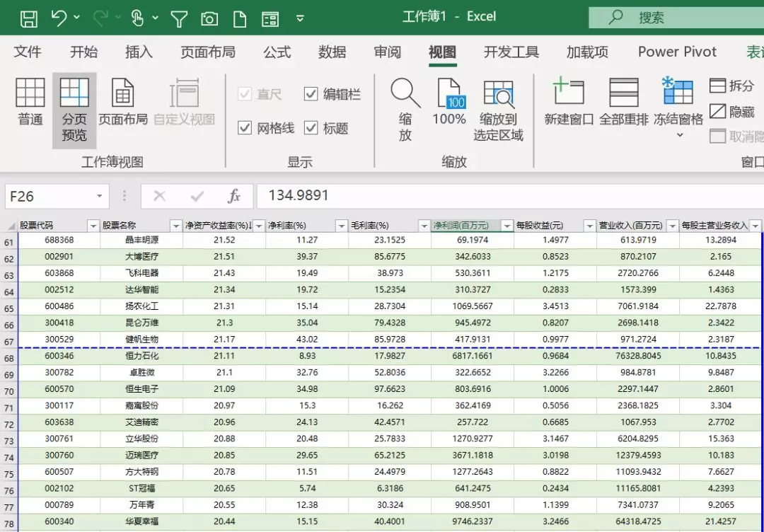Open filter dropdown for 股票代码 column
Image resolution: width=764 pixels, height=532 pixels.
click(x=93, y=226)
